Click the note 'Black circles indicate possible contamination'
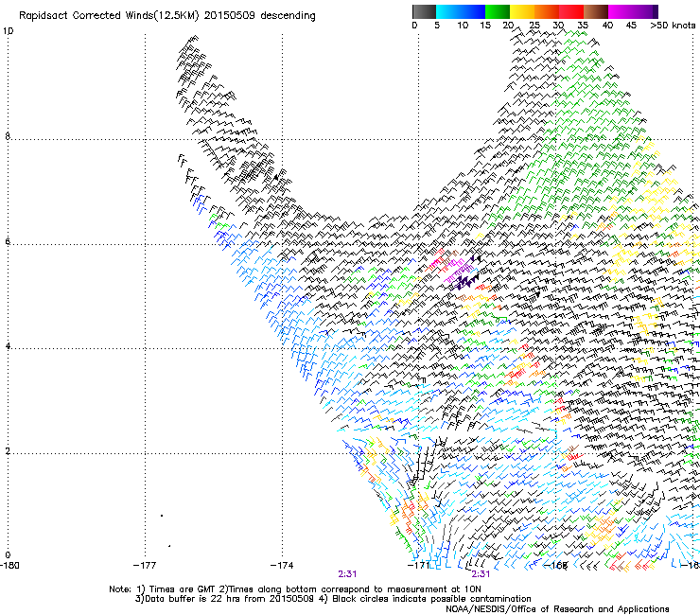The image size is (700, 615). pyautogui.click(x=431, y=599)
